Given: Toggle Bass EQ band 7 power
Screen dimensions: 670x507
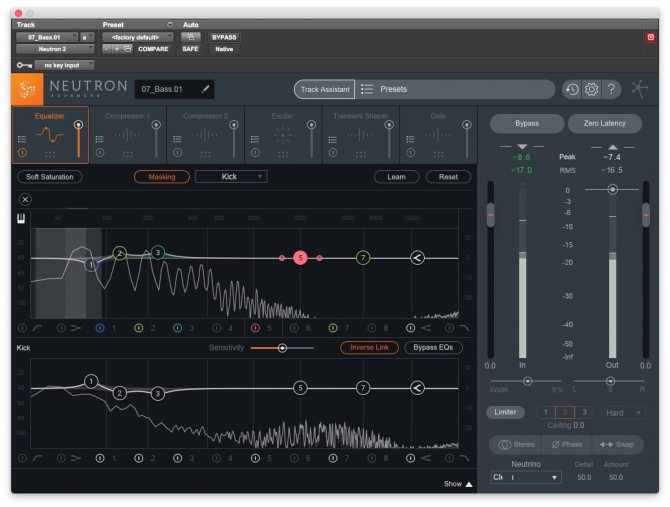Looking at the screenshot, I should (x=333, y=328).
